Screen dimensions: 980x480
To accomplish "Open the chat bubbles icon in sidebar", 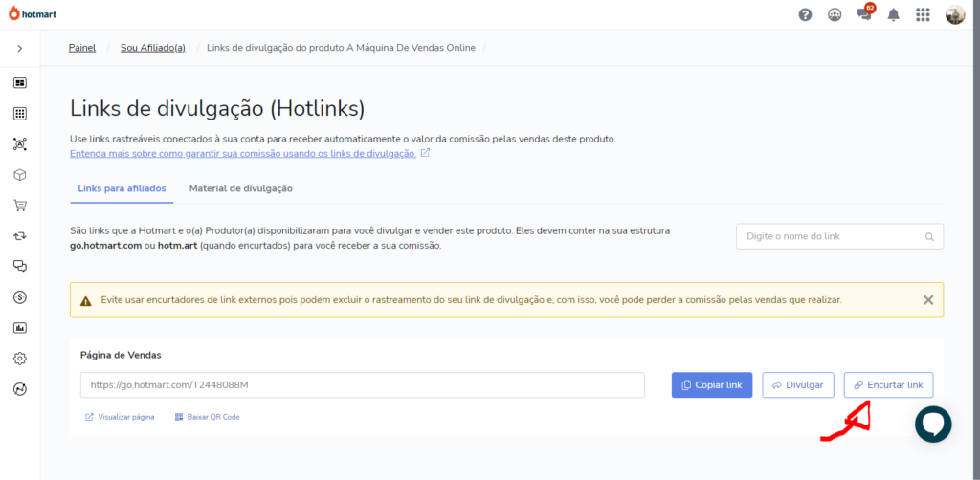I will click(20, 267).
